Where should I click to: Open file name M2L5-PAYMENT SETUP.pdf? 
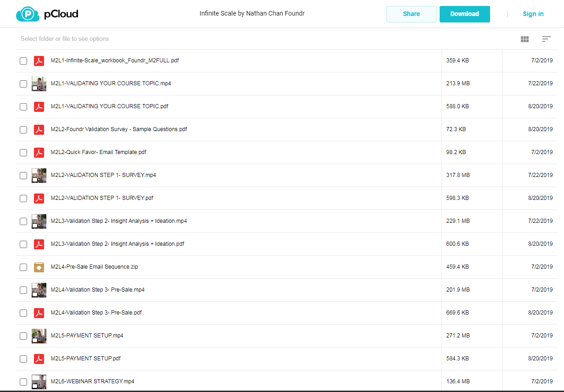(x=85, y=359)
